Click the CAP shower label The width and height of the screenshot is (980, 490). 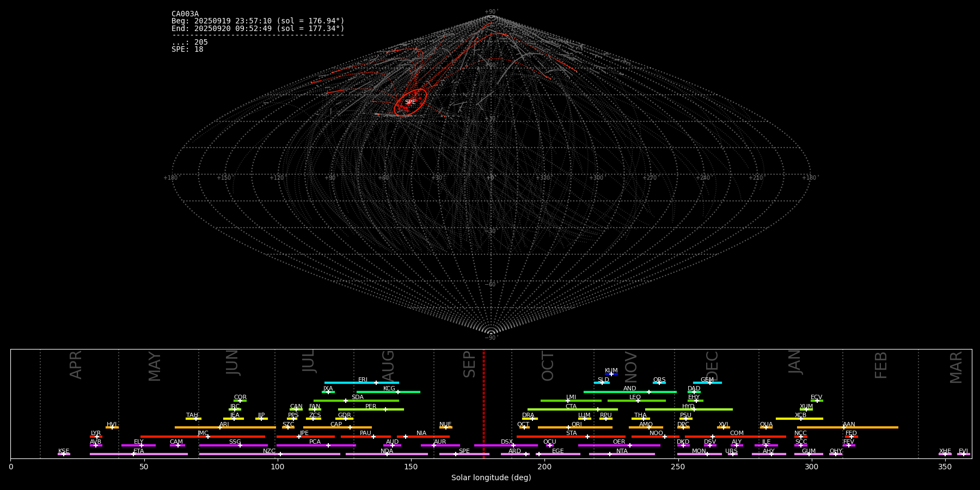[336, 425]
